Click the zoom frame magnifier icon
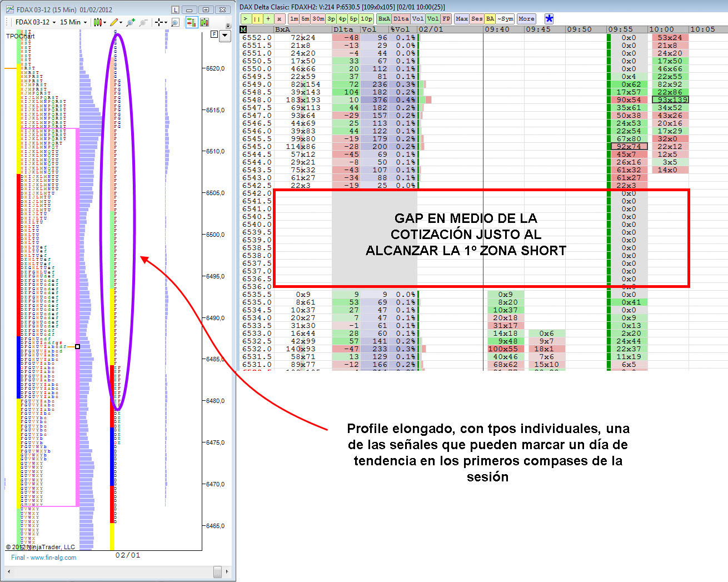 [x=175, y=22]
